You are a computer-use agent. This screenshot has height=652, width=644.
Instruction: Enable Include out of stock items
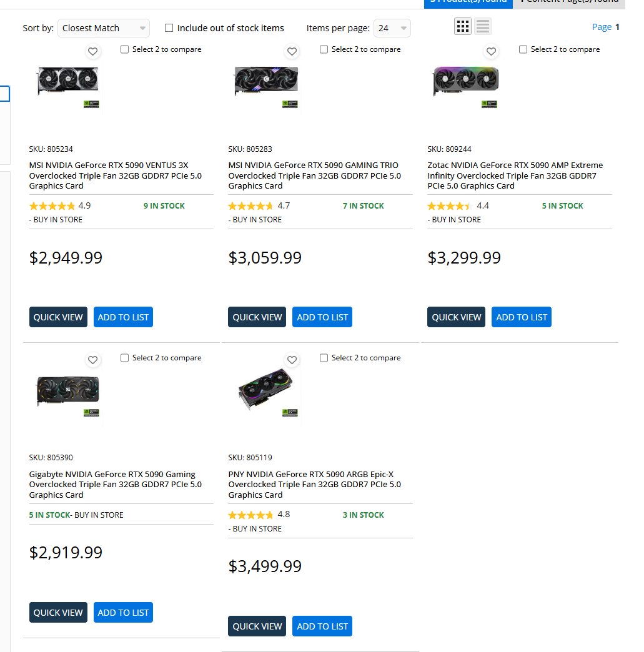coord(169,28)
